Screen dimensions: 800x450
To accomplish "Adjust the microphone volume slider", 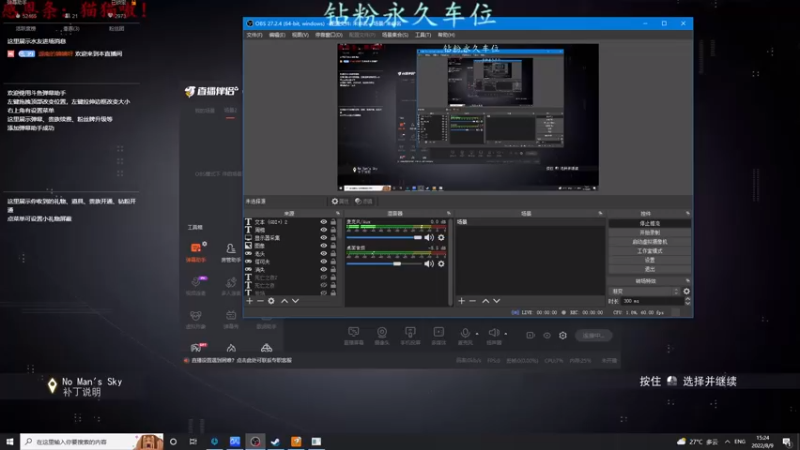I will pos(384,238).
